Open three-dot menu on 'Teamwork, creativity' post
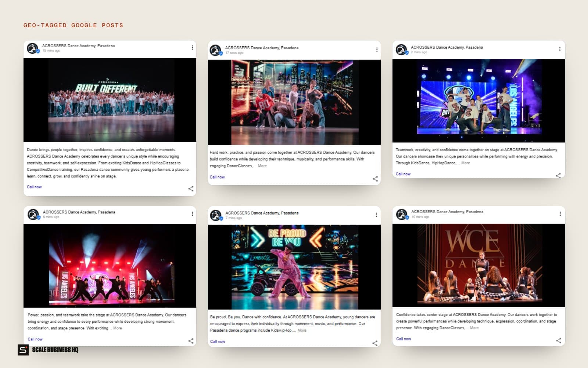 click(560, 49)
